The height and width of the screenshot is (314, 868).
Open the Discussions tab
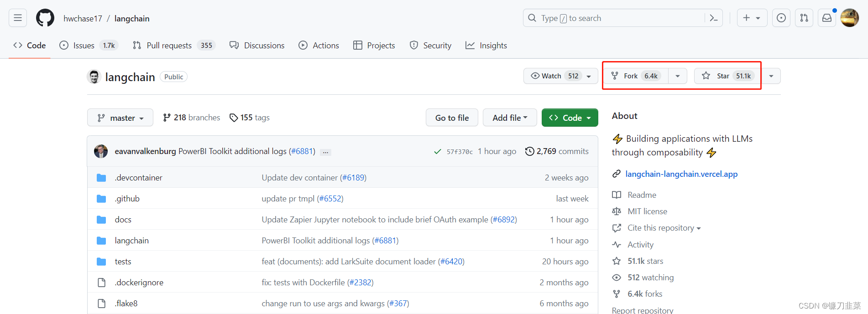tap(257, 46)
